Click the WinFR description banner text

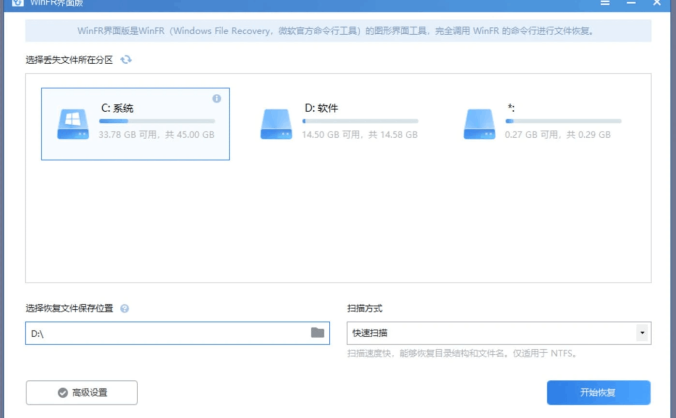tap(337, 31)
